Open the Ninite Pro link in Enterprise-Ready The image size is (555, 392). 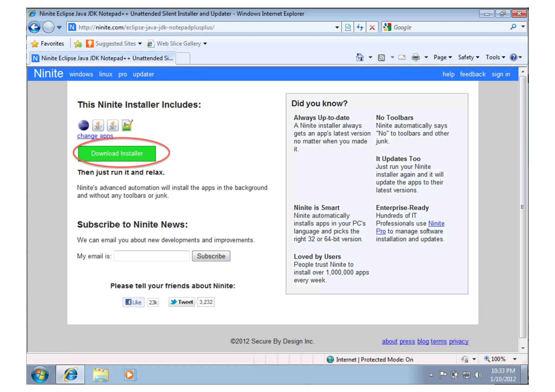[x=436, y=223]
